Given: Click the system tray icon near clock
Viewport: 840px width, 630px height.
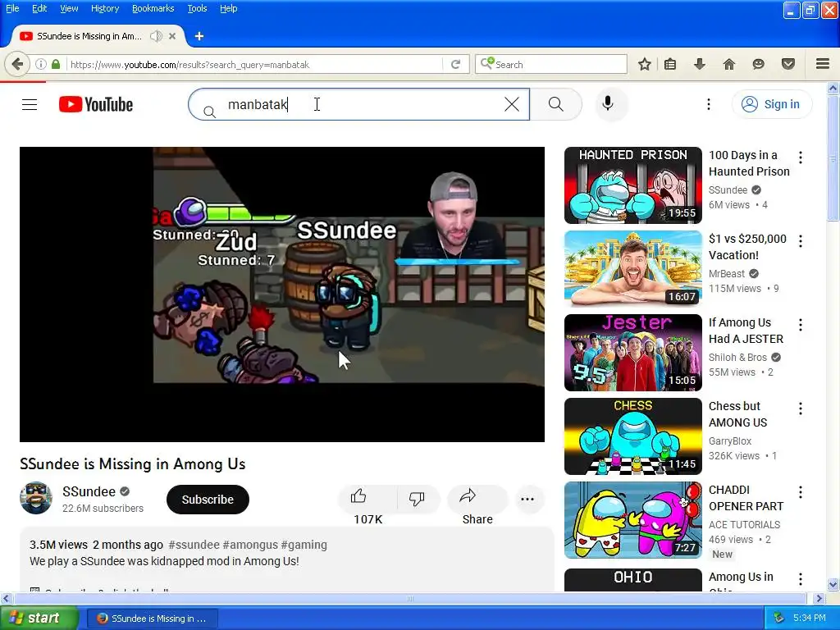Looking at the screenshot, I should 778,619.
